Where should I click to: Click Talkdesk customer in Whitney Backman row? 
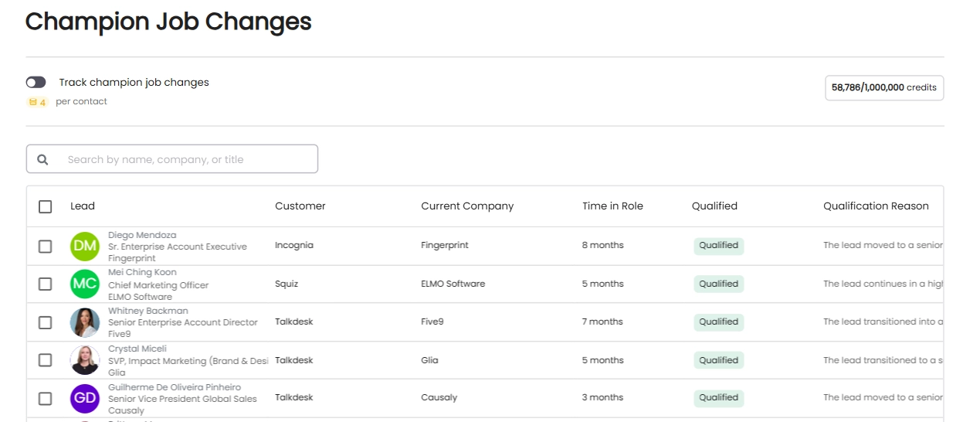[294, 322]
